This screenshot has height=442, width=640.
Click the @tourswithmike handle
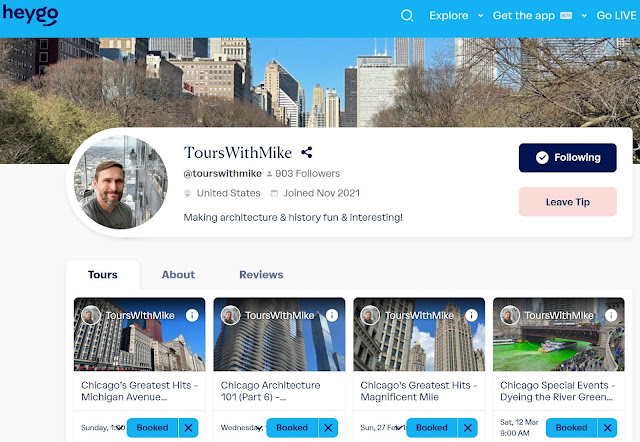coord(222,173)
